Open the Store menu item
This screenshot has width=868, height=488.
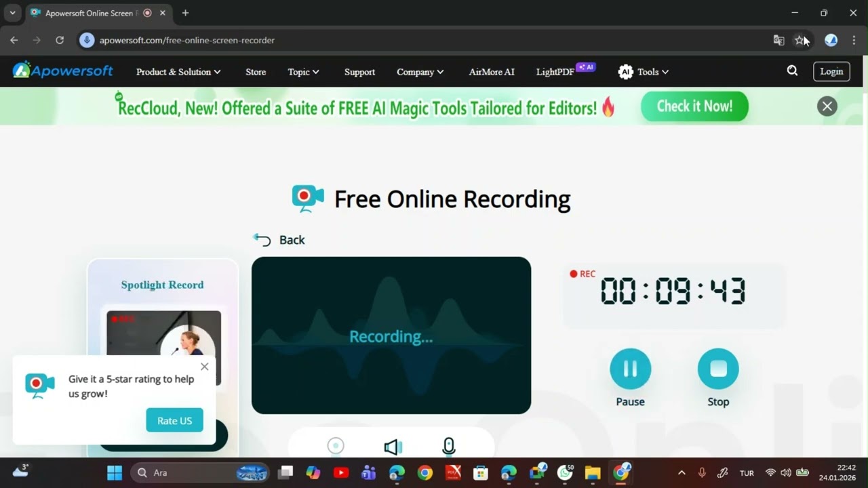coord(256,72)
